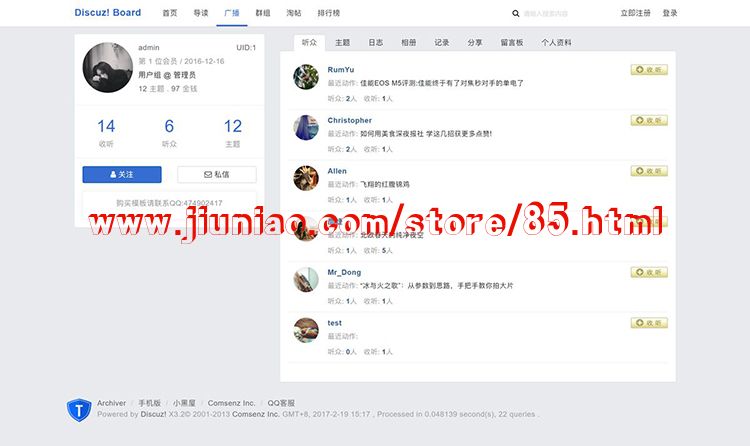This screenshot has width=750, height=446.
Task: Open the 小黑屋 footer link
Action: click(184, 403)
